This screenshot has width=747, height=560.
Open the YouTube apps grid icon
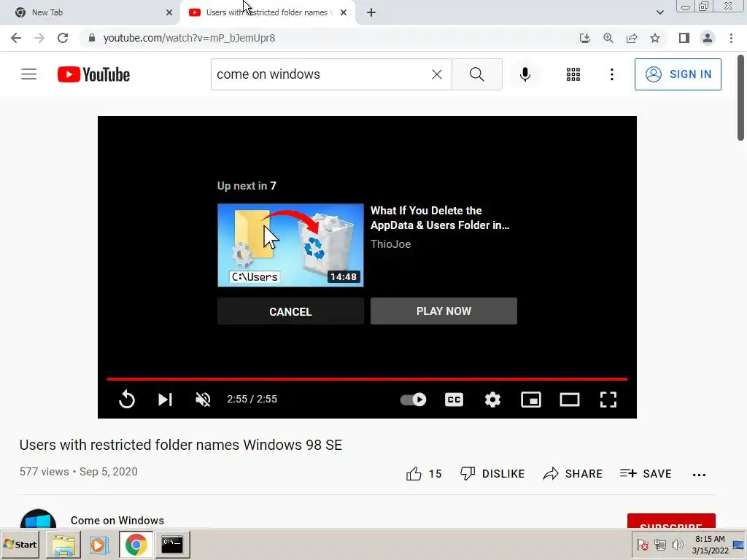coord(573,74)
